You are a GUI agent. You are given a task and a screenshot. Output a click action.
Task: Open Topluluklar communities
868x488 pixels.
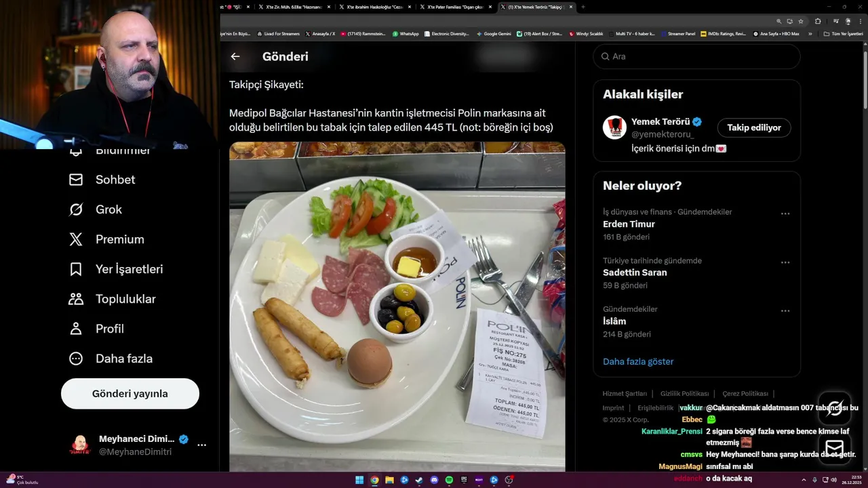coord(113,299)
